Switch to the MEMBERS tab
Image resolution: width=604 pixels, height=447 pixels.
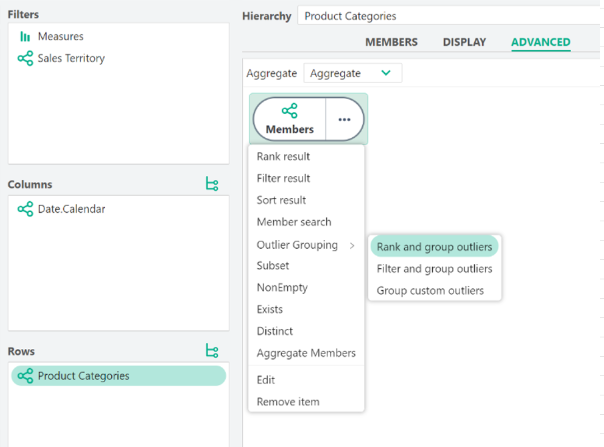tap(391, 42)
